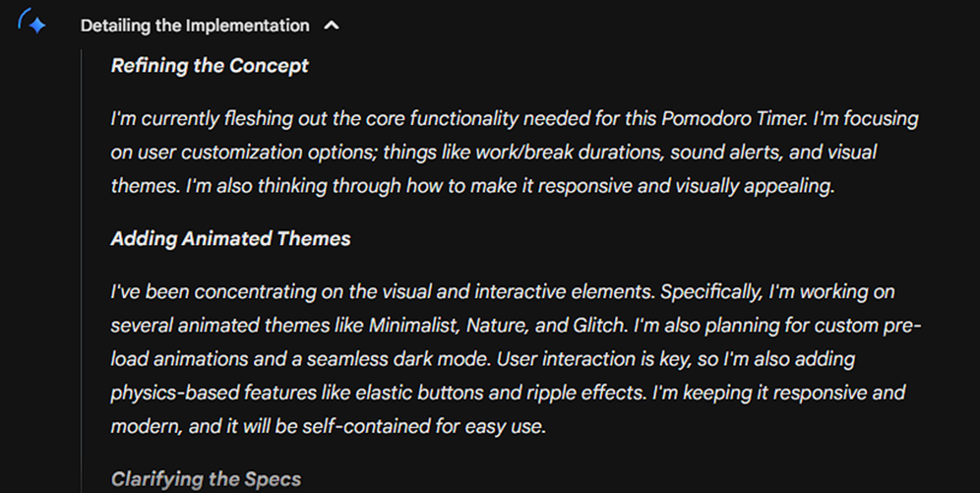The width and height of the screenshot is (980, 493).
Task: Click the 'Adding Animated Themes' heading
Action: click(x=230, y=239)
